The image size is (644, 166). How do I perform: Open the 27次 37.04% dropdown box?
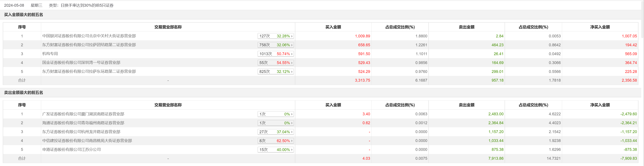click(x=275, y=132)
